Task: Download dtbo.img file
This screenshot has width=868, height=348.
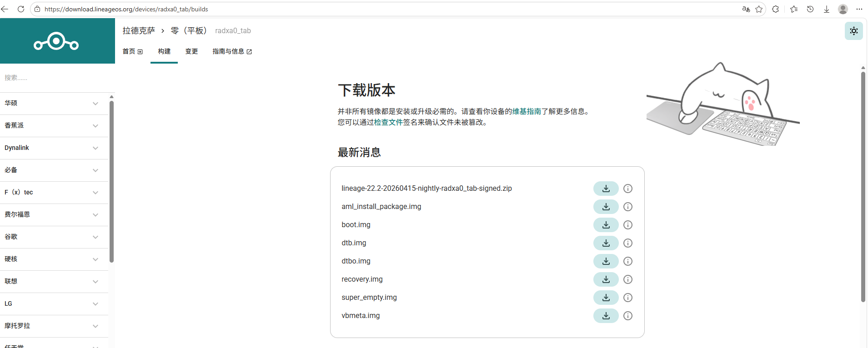Action: [606, 261]
